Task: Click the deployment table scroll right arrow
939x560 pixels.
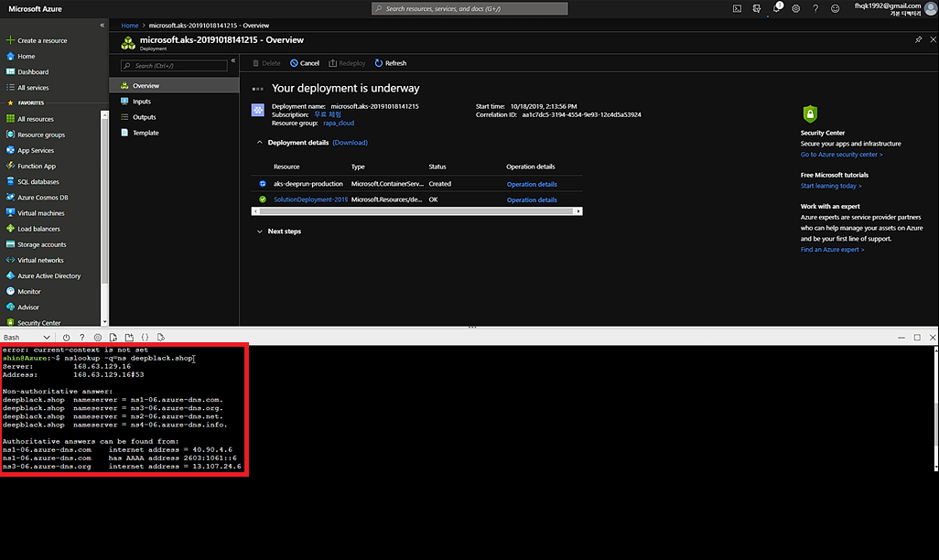Action: tap(578, 211)
